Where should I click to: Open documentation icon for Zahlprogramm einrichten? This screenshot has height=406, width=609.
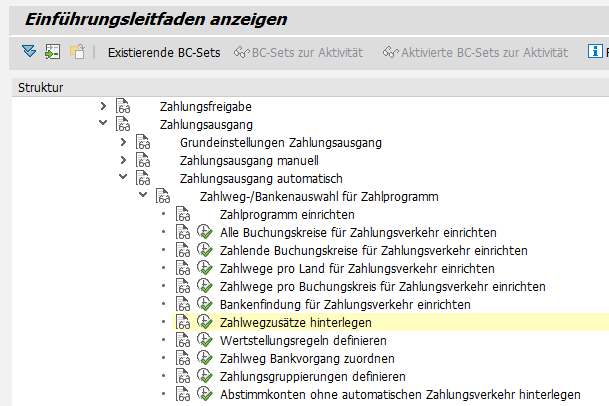183,214
